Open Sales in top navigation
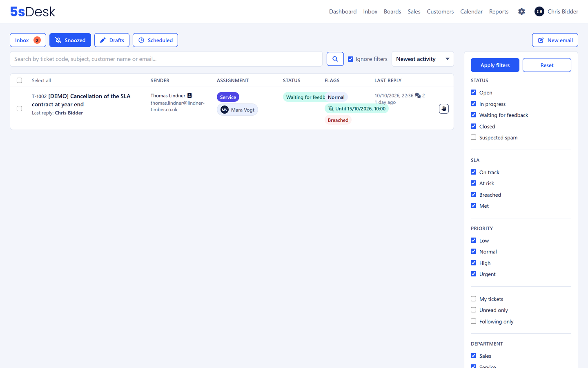The width and height of the screenshot is (588, 368). click(414, 11)
